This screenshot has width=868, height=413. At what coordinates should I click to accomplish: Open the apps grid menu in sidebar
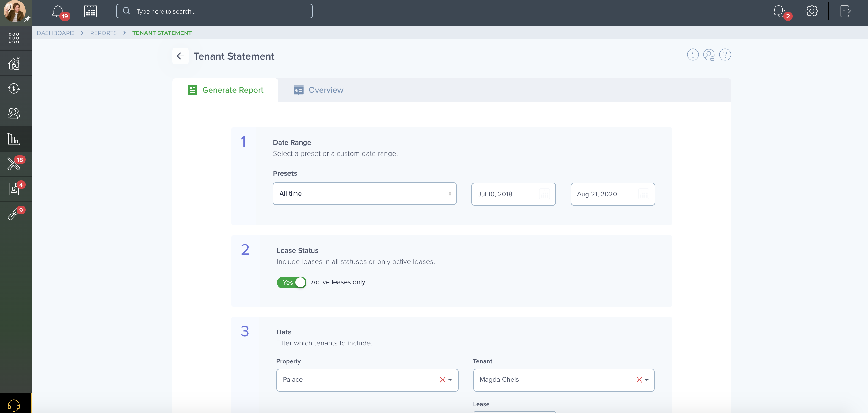(14, 38)
